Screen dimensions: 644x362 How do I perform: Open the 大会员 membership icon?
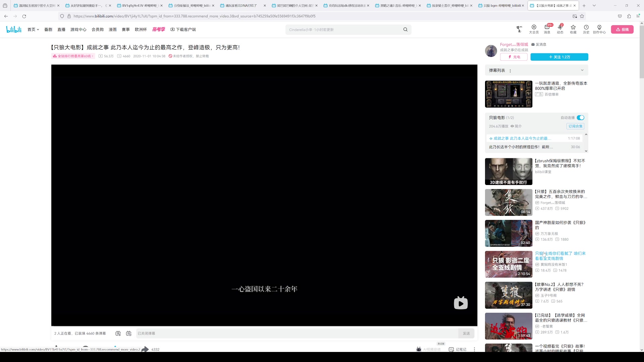[x=534, y=29]
